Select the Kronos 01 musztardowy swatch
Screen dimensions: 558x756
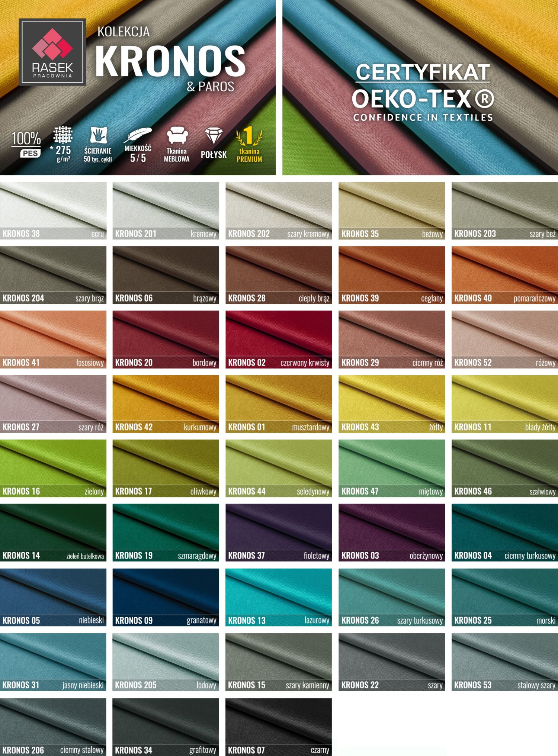tap(279, 404)
